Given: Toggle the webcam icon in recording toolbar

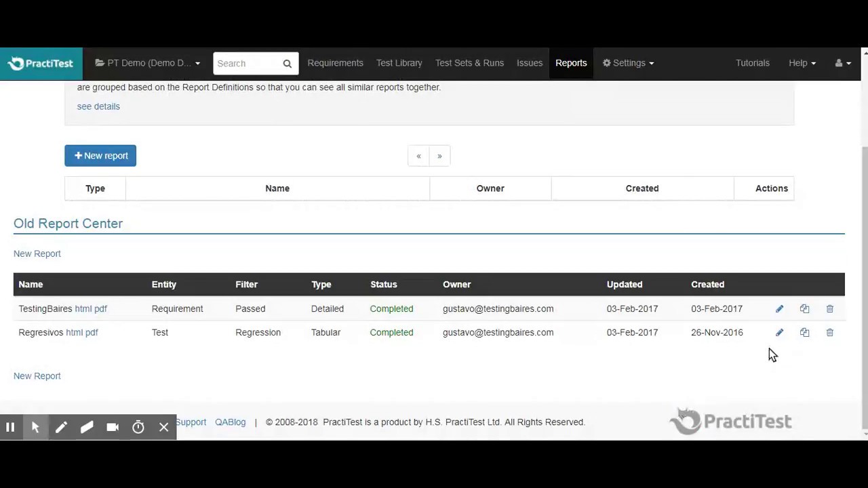Looking at the screenshot, I should (113, 427).
